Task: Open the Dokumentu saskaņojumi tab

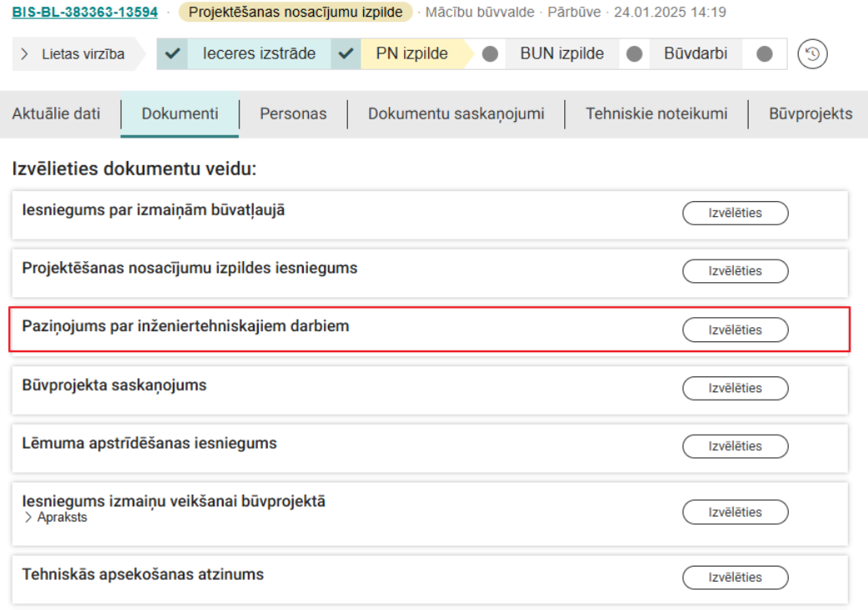Action: (x=455, y=114)
